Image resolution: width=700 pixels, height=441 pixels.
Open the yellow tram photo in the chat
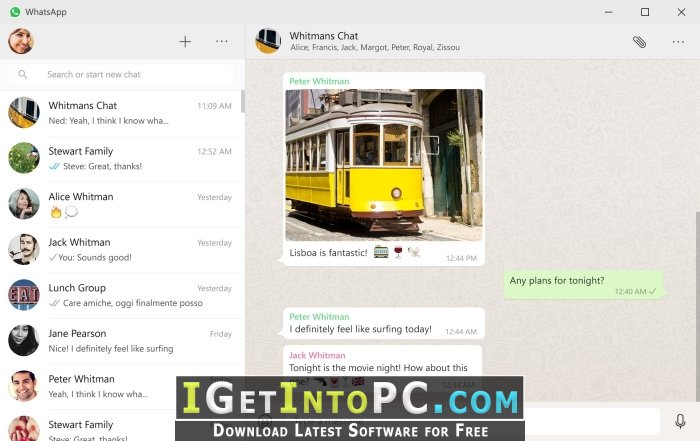[x=384, y=165]
